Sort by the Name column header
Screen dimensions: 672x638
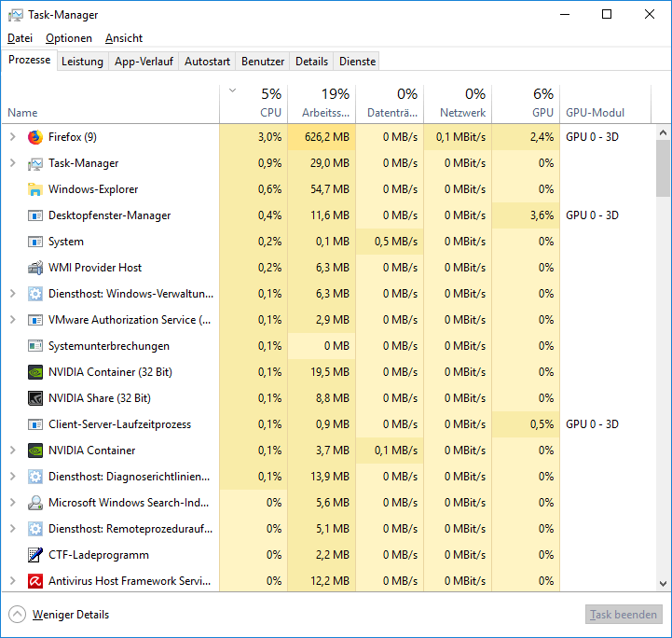pyautogui.click(x=111, y=104)
